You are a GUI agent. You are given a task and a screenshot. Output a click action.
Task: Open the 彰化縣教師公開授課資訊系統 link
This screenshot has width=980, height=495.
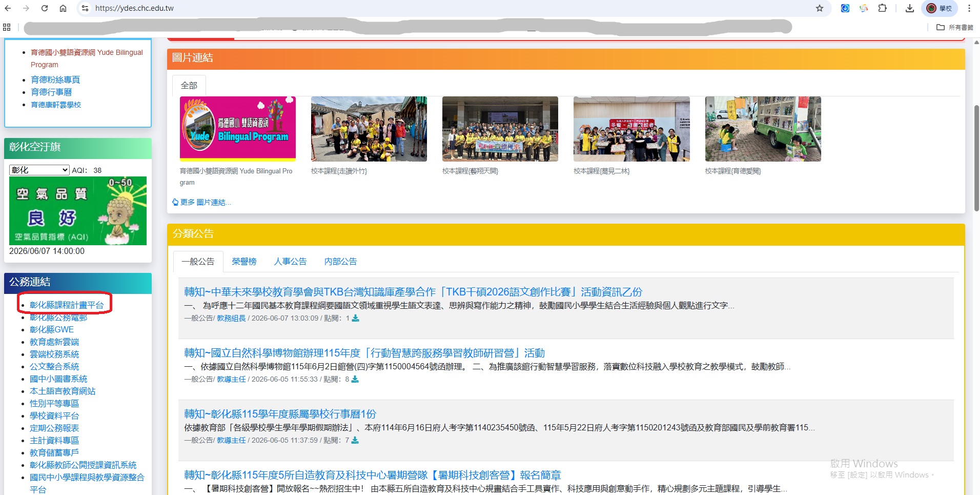point(83,465)
